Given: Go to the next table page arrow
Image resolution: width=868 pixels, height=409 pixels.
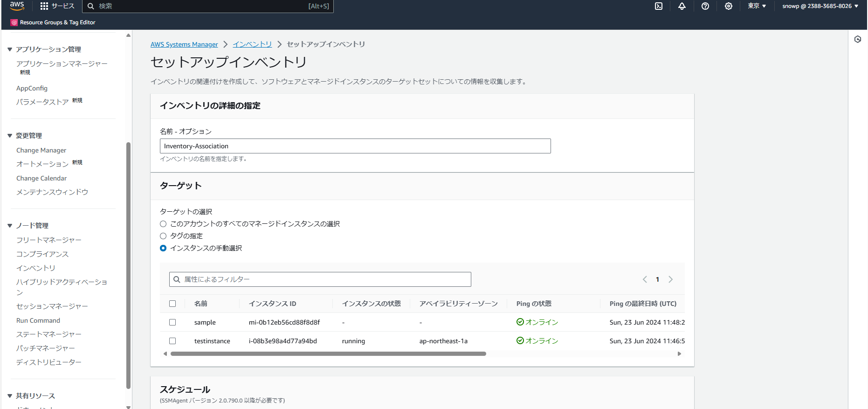Looking at the screenshot, I should (671, 279).
